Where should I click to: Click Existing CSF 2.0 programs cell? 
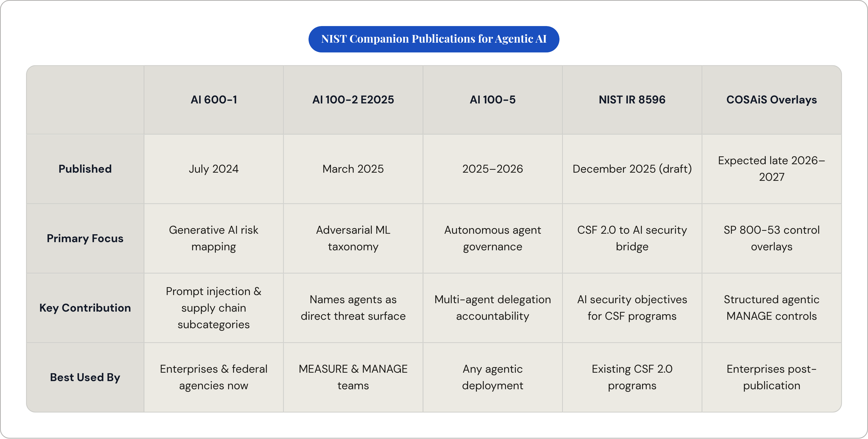pos(632,377)
